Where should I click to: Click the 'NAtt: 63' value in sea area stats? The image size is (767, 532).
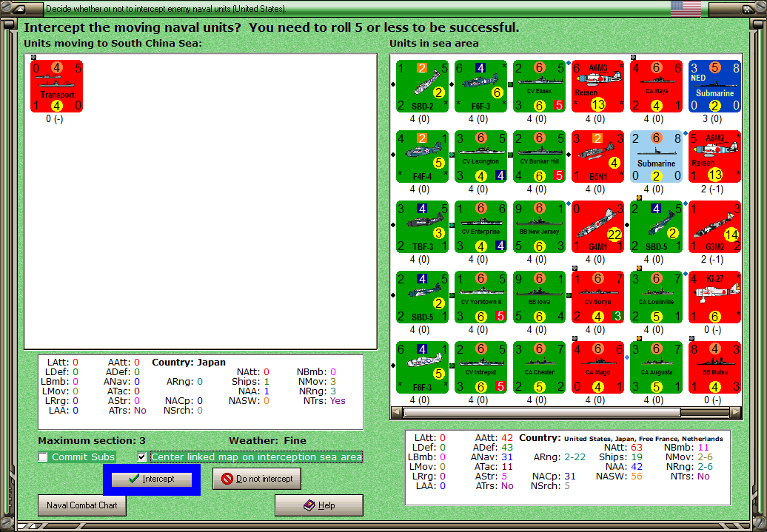[x=623, y=448]
